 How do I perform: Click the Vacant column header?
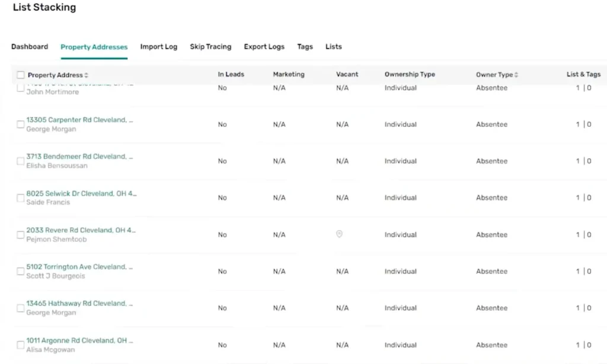347,74
